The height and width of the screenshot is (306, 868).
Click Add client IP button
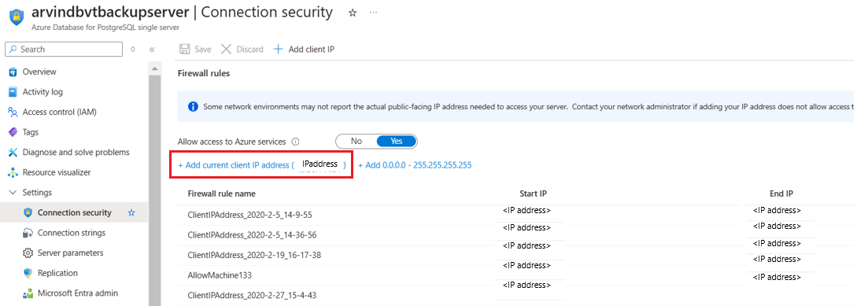click(304, 50)
